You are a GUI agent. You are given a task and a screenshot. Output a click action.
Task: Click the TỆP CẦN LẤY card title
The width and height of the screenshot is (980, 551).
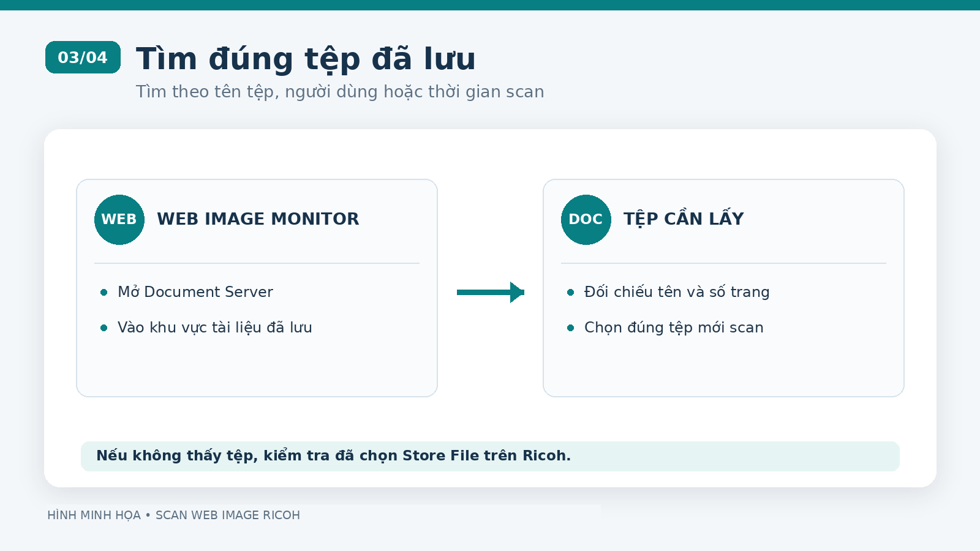coord(684,219)
